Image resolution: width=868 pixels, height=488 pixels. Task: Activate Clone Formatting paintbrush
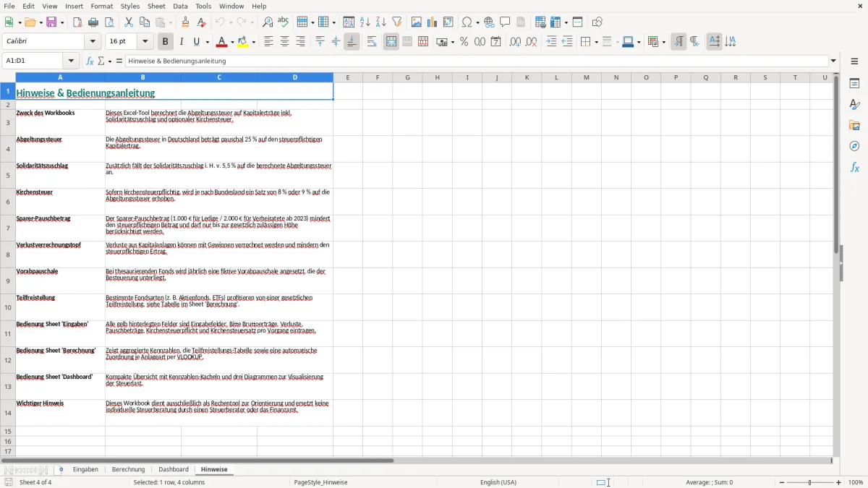(186, 22)
